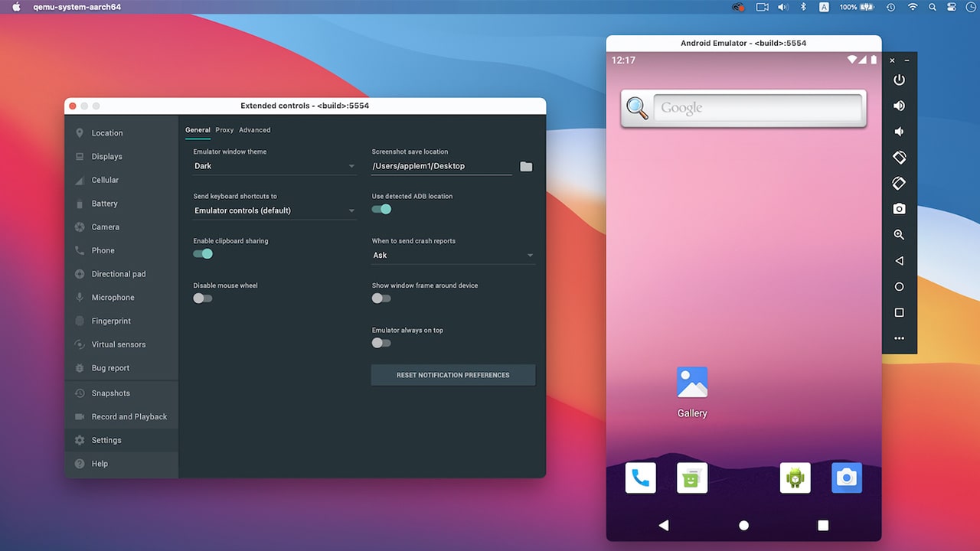This screenshot has width=980, height=551.
Task: Turn on Emulator always on top
Action: pos(381,343)
